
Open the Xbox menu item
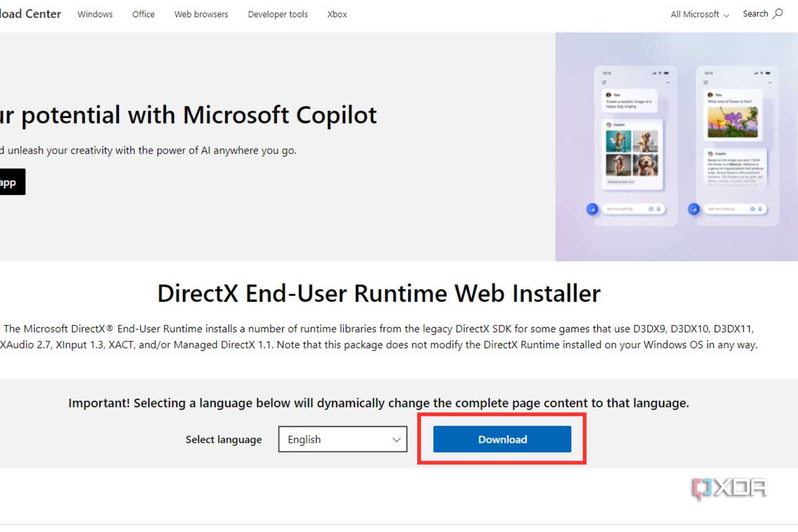[337, 15]
